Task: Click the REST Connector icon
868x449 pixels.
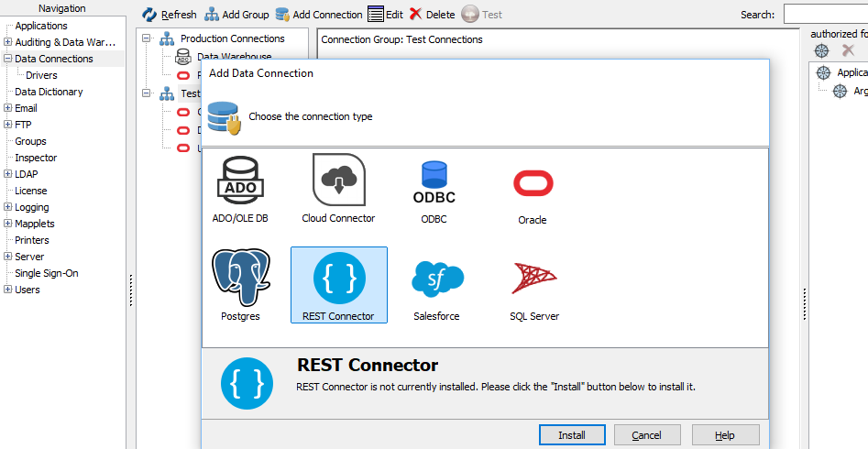Action: [x=338, y=279]
